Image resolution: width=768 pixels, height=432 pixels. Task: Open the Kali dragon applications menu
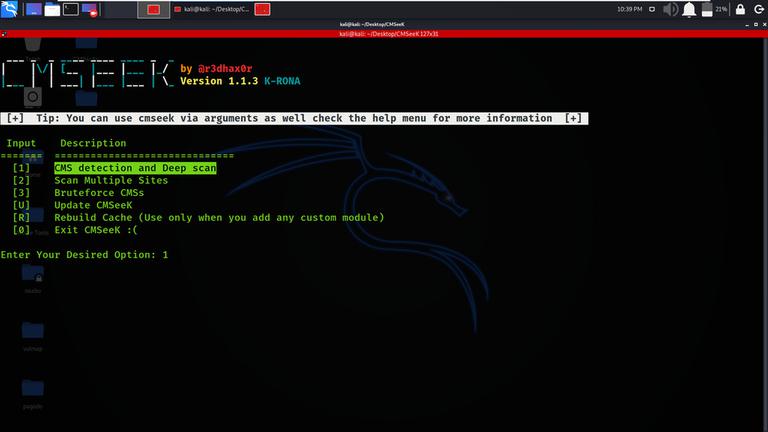coord(9,9)
